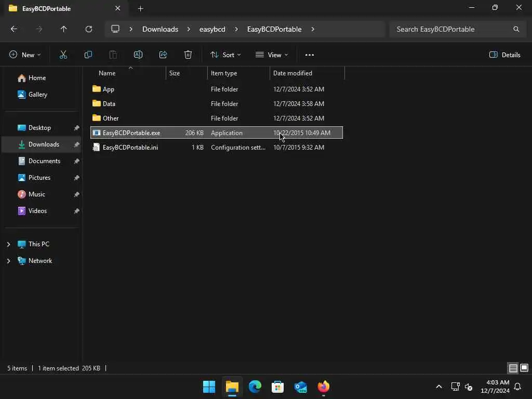Navigate to easybcd in the breadcrumb
The image size is (532, 399).
point(212,29)
